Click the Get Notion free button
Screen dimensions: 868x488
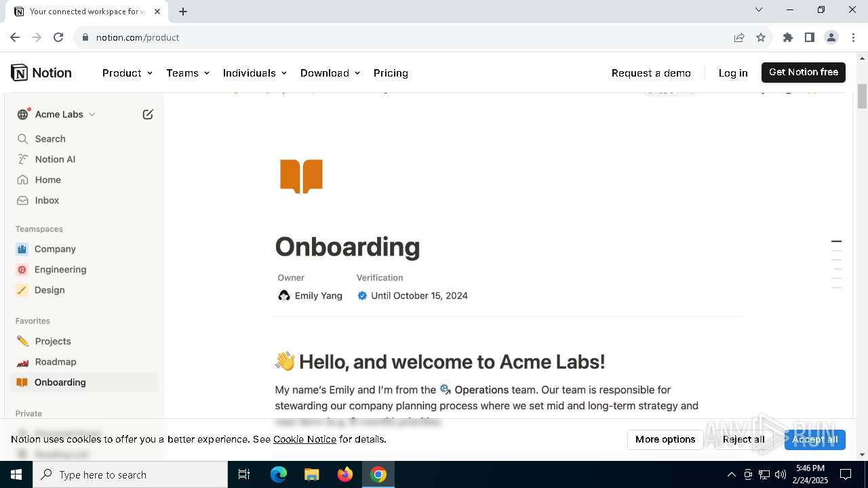click(x=804, y=73)
